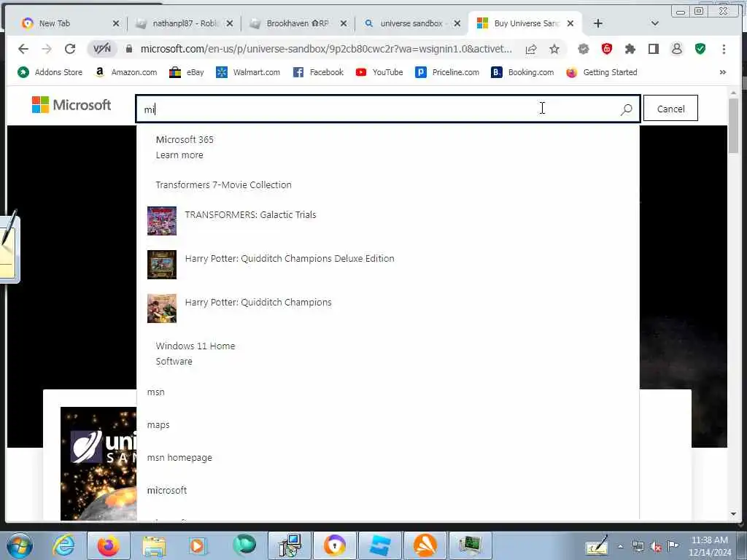Screen dimensions: 747x560
Task: Open the browser three-dot menu
Action: click(724, 49)
